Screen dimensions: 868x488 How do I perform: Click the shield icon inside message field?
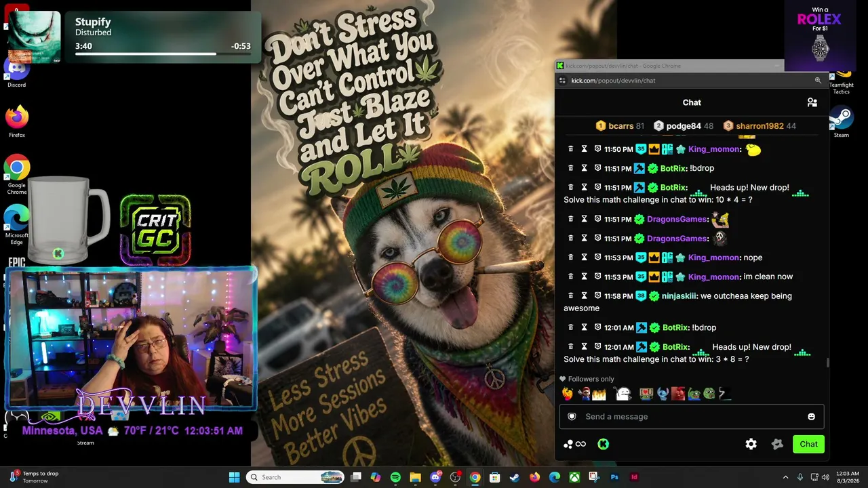(x=572, y=417)
